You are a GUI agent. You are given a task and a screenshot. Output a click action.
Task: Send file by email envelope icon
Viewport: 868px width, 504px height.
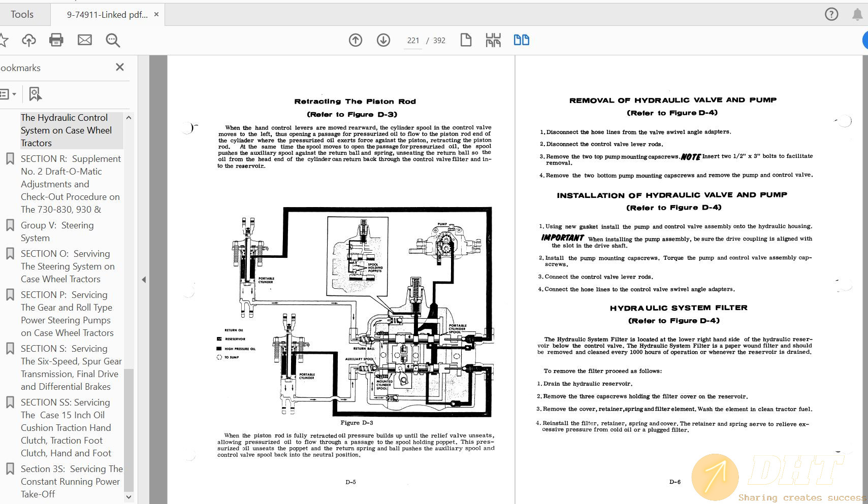tap(84, 40)
